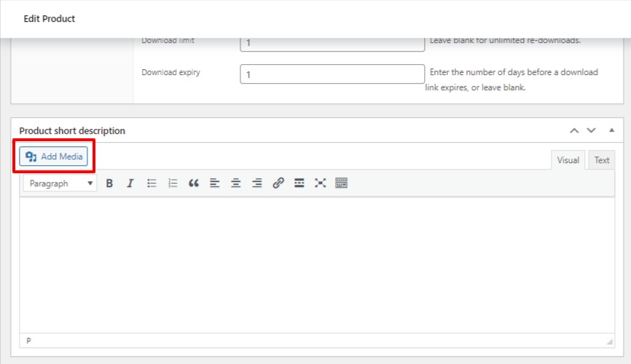Move the short description panel up
The height and width of the screenshot is (364, 631).
coord(574,131)
